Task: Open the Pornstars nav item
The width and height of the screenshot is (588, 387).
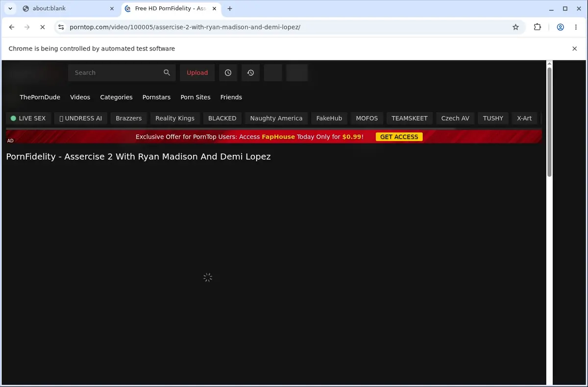Action: click(156, 97)
